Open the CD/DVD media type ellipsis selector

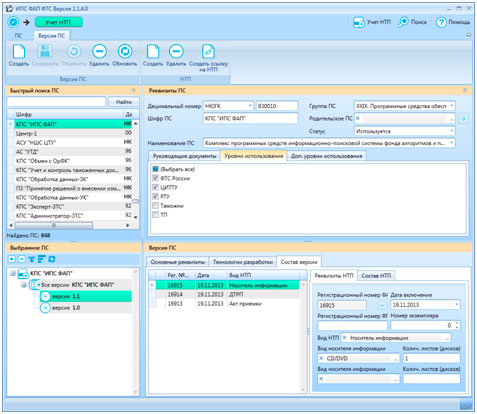(396, 359)
